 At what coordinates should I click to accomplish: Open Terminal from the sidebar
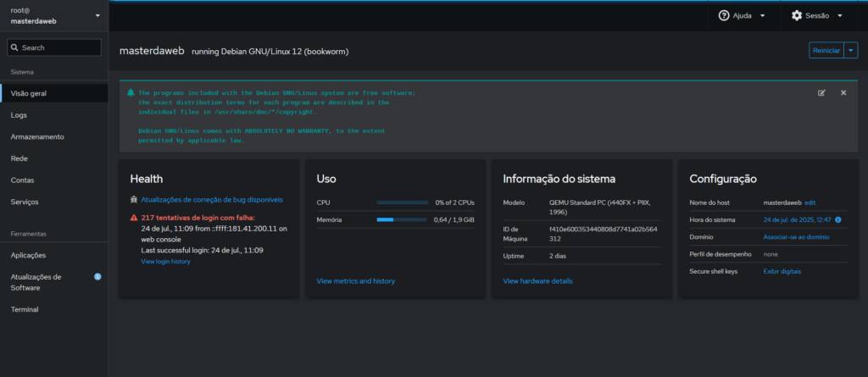pyautogui.click(x=54, y=309)
